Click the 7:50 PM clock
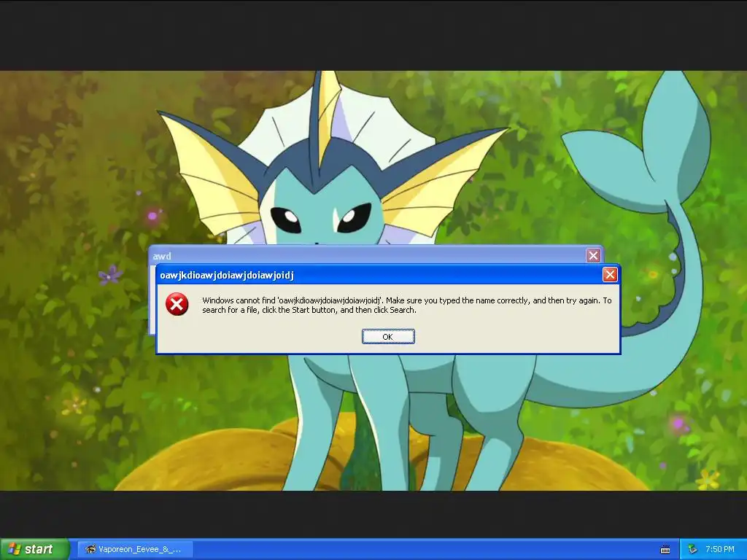Screen dimensions: 747x560 (720, 550)
